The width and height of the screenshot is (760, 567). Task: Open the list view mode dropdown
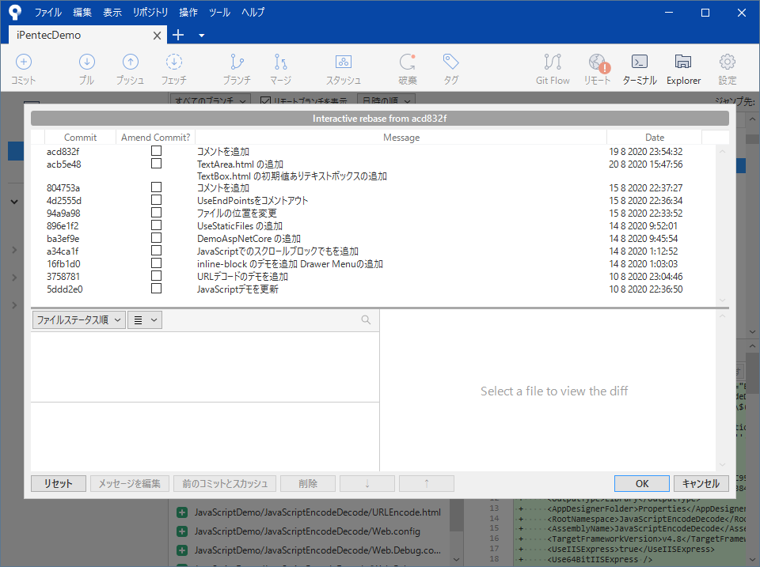(144, 320)
